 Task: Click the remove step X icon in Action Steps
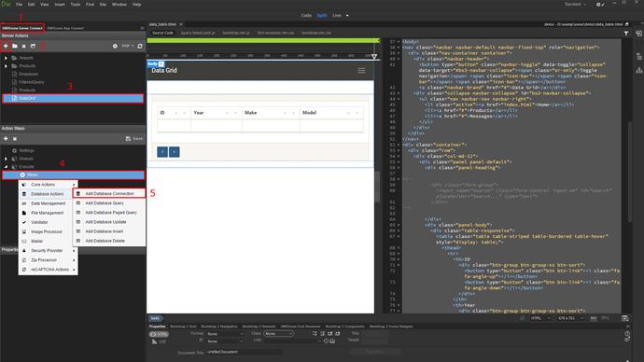coord(15,139)
